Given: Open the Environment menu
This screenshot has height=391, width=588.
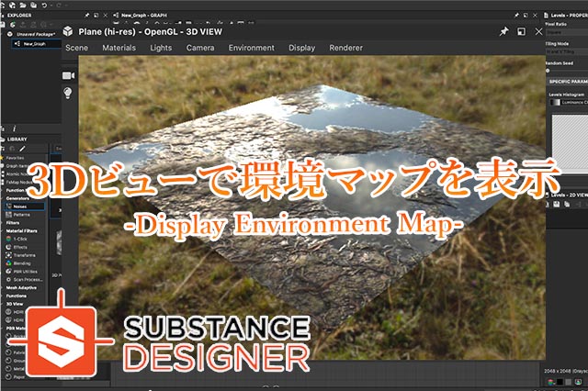Looking at the screenshot, I should [251, 48].
